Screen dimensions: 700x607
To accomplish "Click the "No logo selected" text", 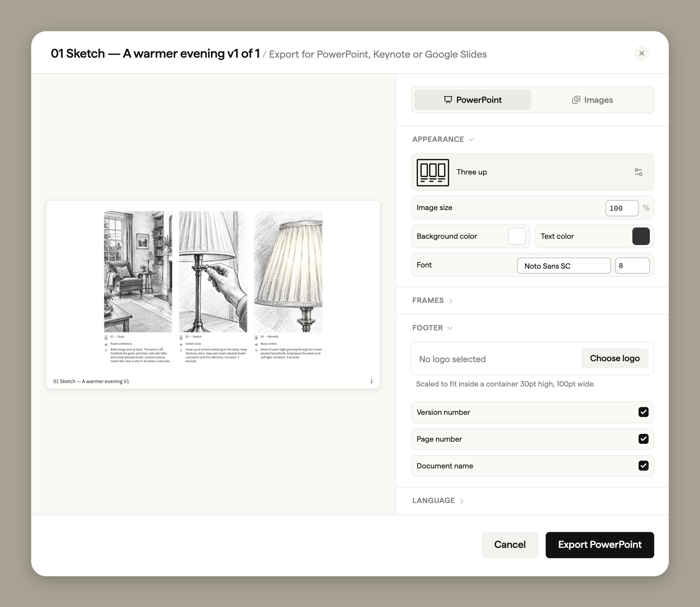I will coord(452,359).
